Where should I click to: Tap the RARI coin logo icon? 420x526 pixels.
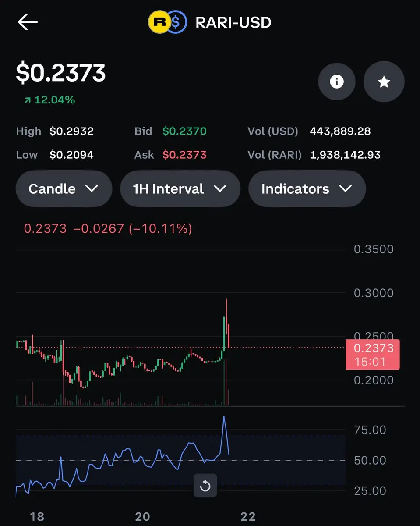[x=159, y=22]
